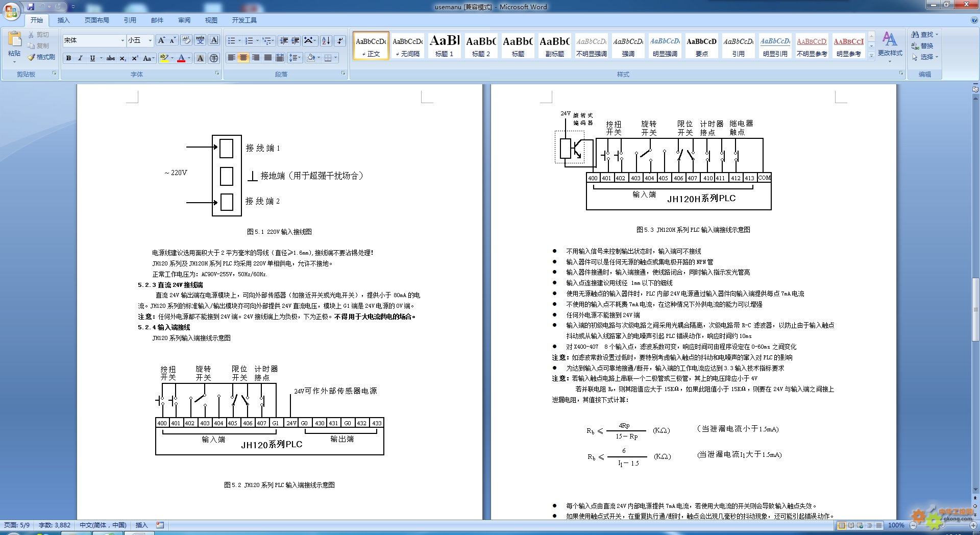980x535 pixels.
Task: Save document via quick access icon
Action: point(31,7)
